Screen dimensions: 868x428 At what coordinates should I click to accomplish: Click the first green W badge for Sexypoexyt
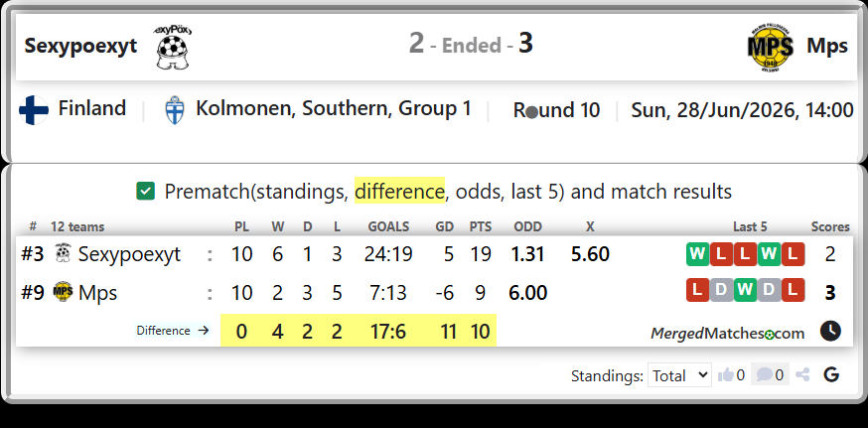[x=697, y=254]
